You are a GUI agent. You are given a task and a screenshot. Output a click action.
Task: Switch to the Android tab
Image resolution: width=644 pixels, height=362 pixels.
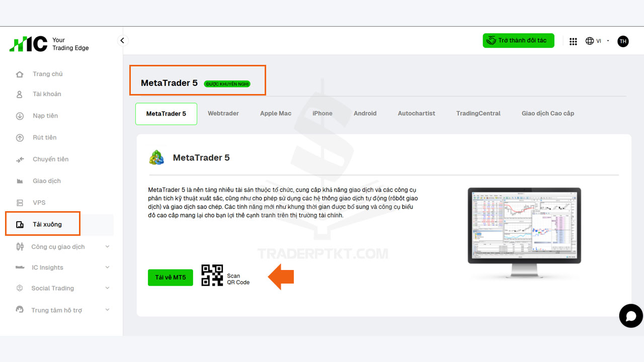(365, 114)
